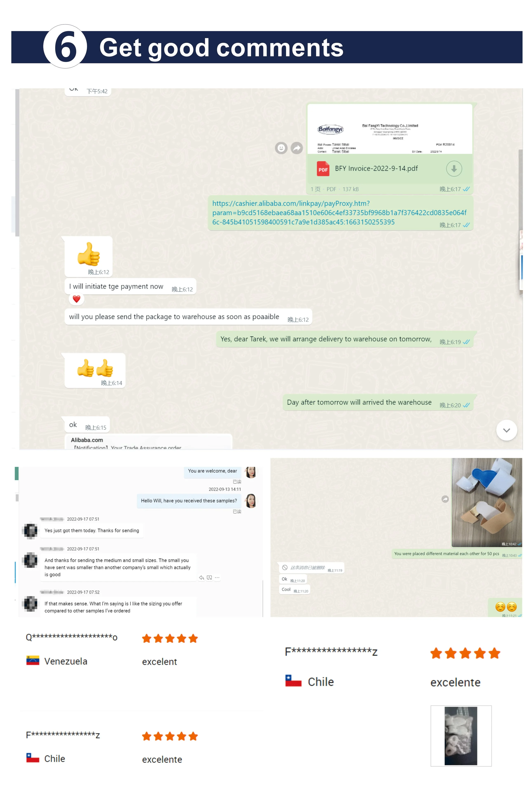
Task: Click the red PDF file icon
Action: (323, 169)
